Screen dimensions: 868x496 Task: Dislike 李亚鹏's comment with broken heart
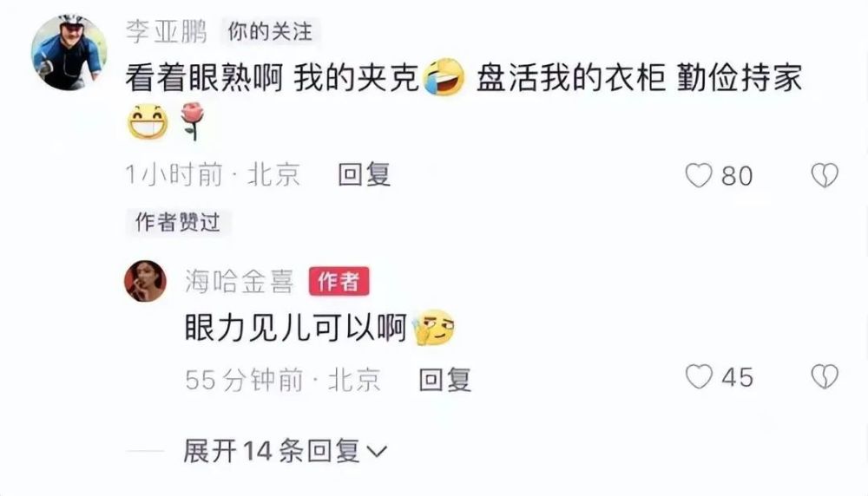pyautogui.click(x=825, y=175)
